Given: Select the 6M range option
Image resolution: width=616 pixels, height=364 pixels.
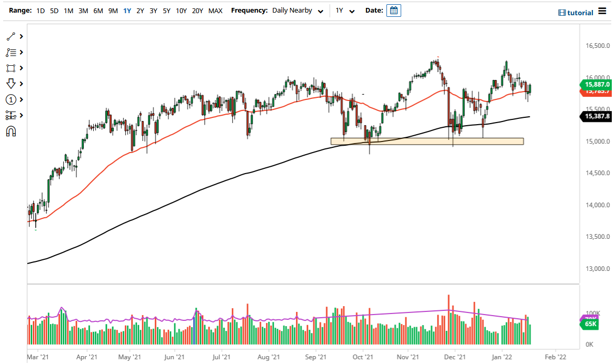Looking at the screenshot, I should (97, 10).
